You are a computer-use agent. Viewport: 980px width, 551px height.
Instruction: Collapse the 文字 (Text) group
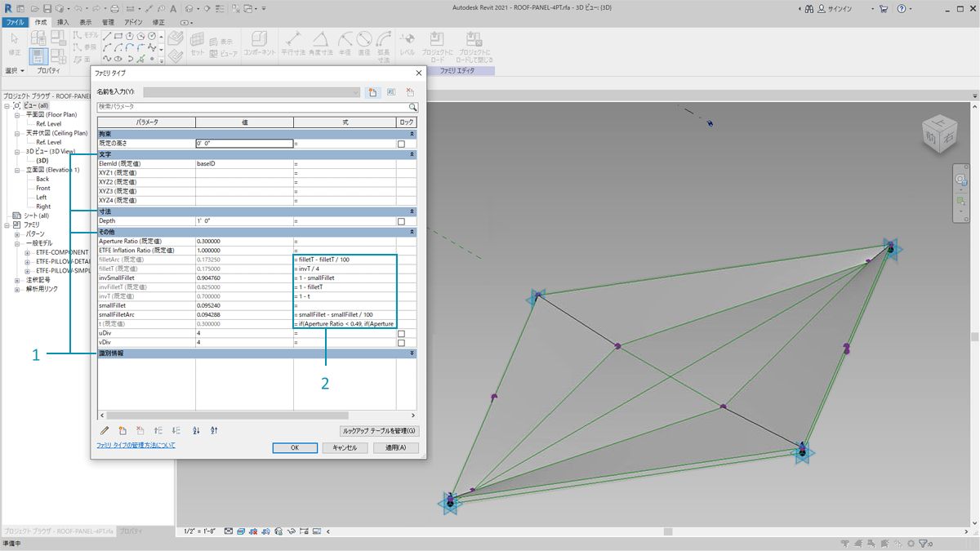[412, 154]
